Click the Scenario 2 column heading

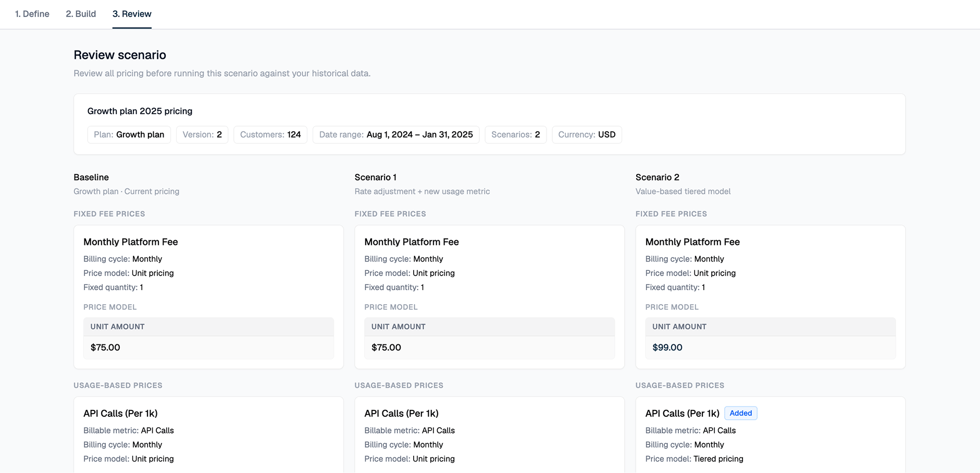(658, 177)
